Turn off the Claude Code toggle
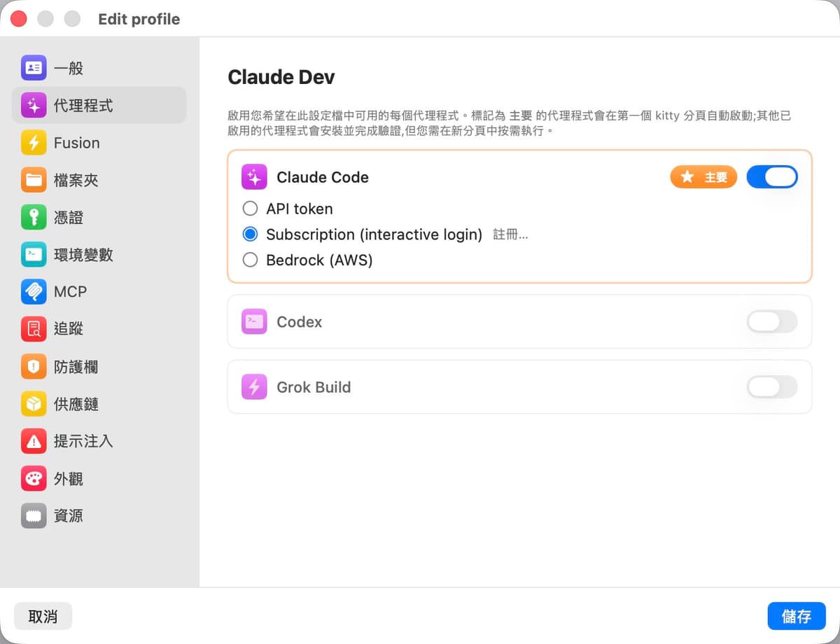This screenshot has width=840, height=644. click(x=772, y=177)
